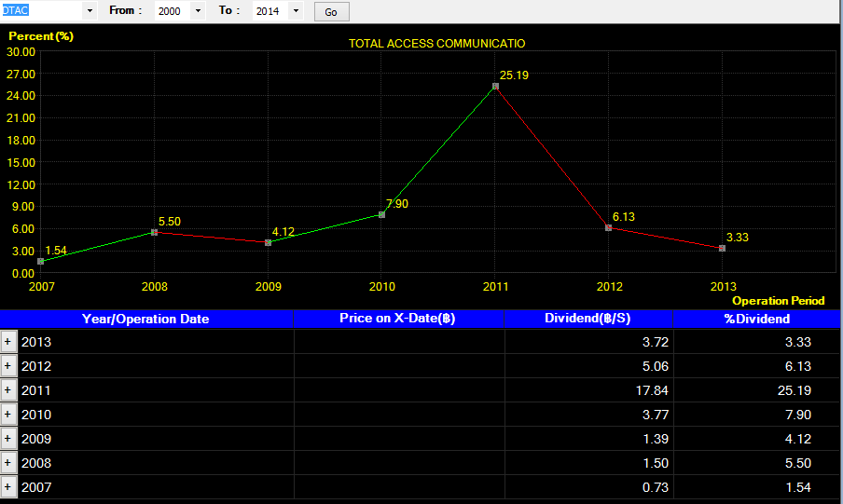Select the 2008 data point at 5.50
The image size is (843, 504).
click(x=154, y=232)
